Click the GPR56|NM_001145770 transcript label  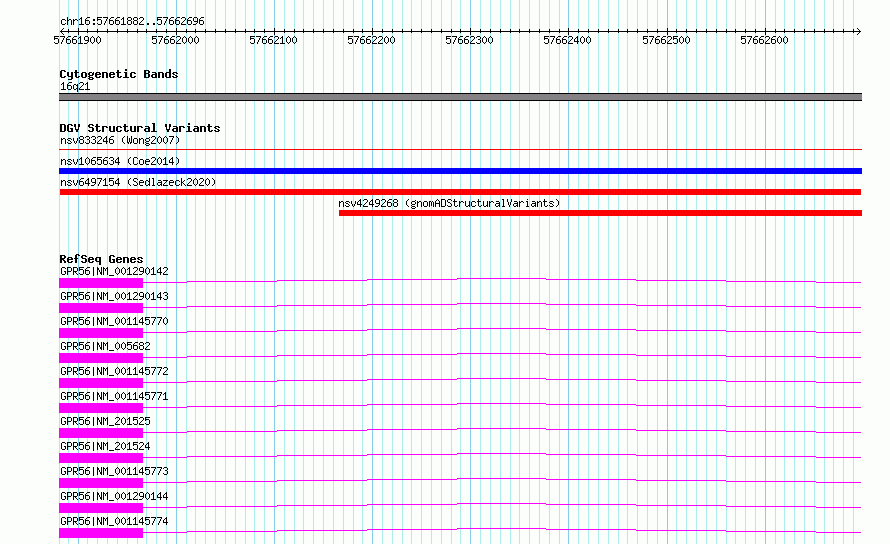coord(114,321)
